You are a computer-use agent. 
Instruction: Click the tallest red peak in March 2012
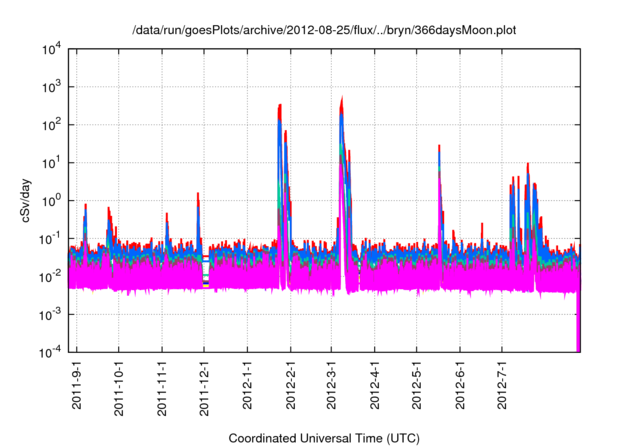click(342, 100)
